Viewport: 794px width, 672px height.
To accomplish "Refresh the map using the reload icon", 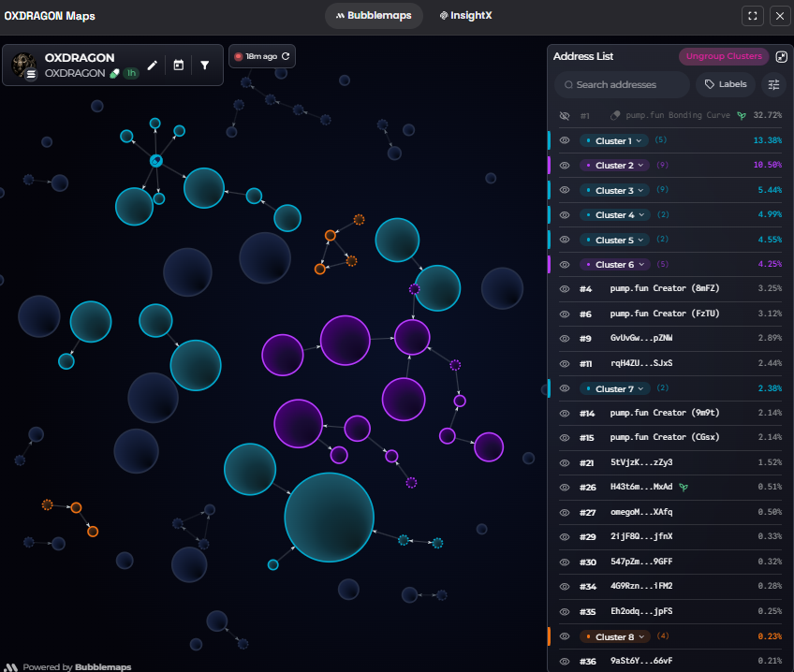I will coord(286,56).
